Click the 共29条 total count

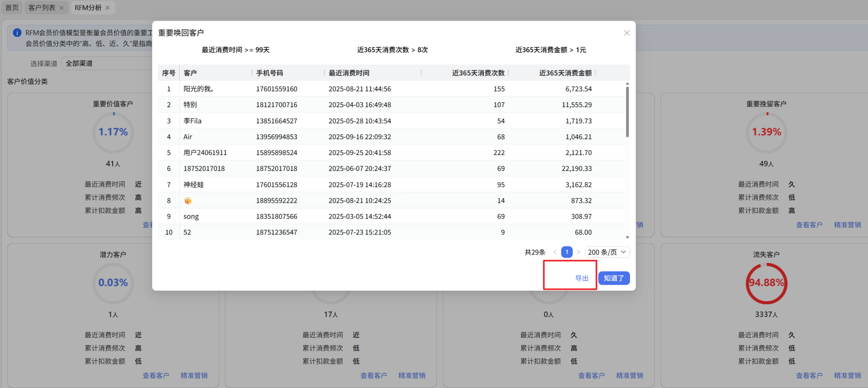coord(535,253)
